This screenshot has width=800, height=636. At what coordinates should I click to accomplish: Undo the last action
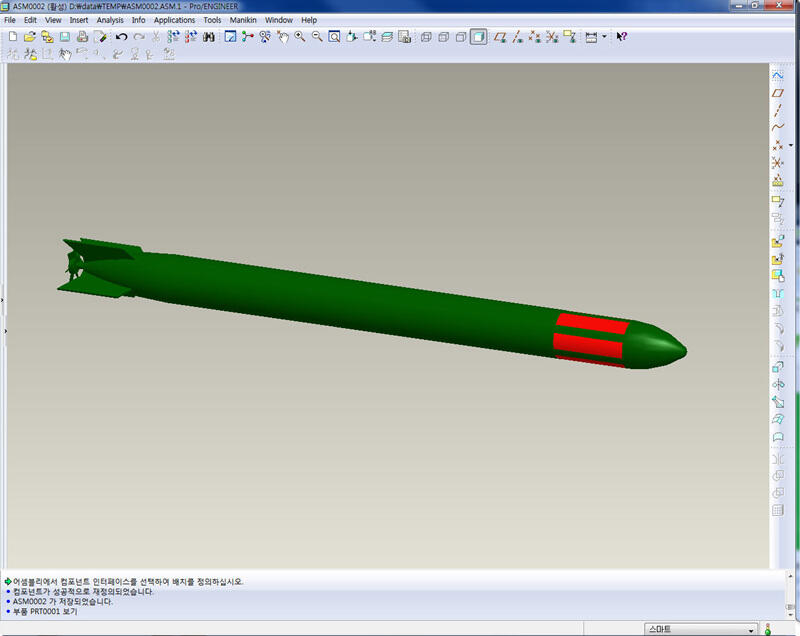pos(121,37)
